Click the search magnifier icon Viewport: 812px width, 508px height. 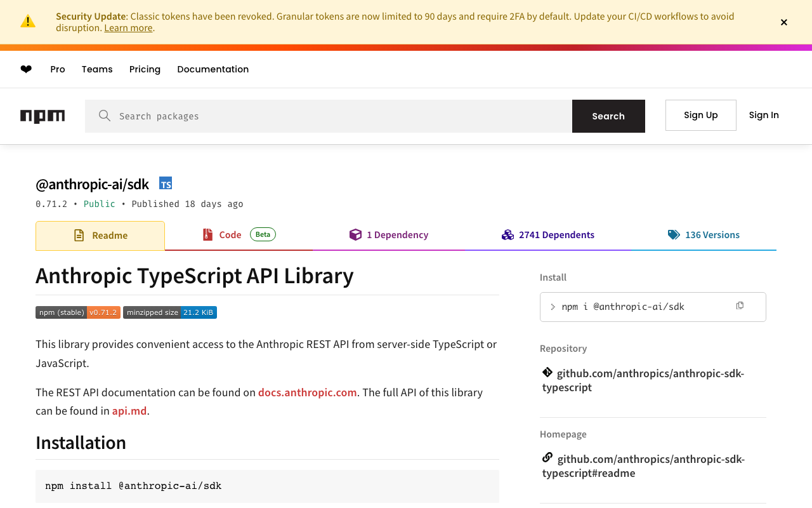click(105, 116)
